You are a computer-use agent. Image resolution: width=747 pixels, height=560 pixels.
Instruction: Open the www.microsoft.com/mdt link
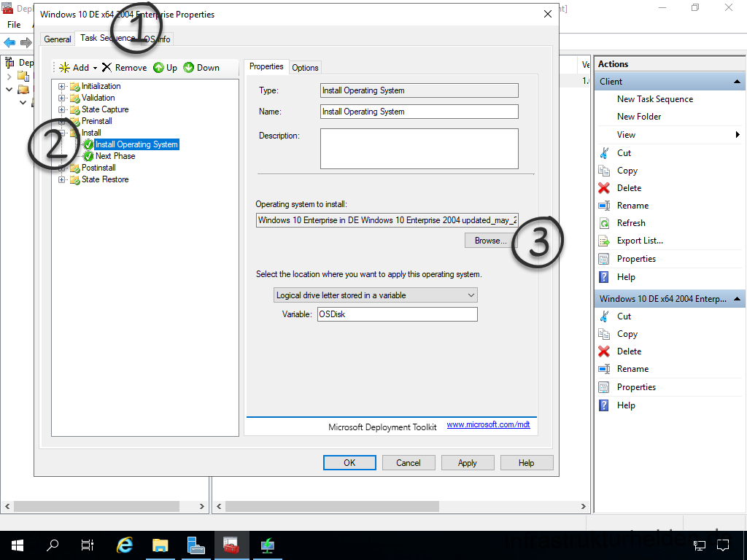(x=488, y=424)
